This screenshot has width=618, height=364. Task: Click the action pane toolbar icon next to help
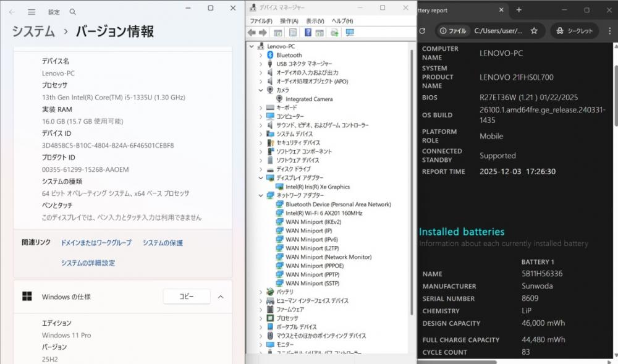tap(320, 33)
